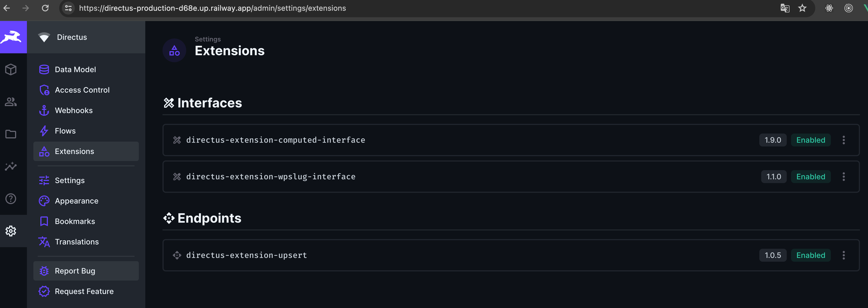Toggle Enabled status of directus-extension-upsert
Screen dimensions: 868x308
coord(811,255)
